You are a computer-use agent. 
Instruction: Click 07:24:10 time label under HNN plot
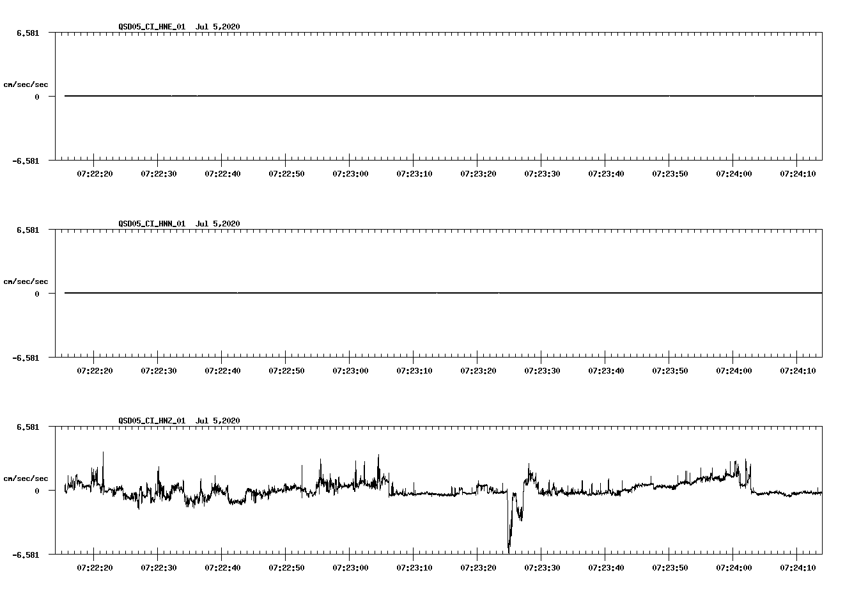pyautogui.click(x=798, y=370)
